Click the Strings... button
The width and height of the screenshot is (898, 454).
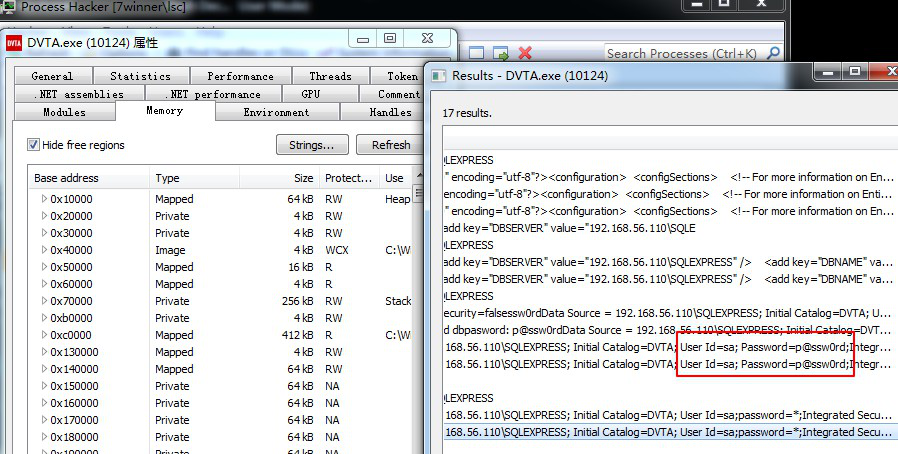(312, 145)
